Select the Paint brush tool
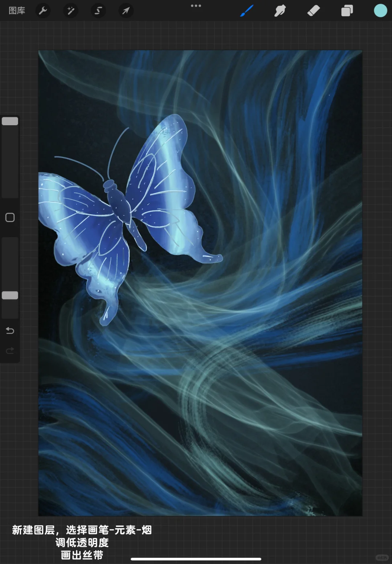The height and width of the screenshot is (564, 392). click(246, 11)
